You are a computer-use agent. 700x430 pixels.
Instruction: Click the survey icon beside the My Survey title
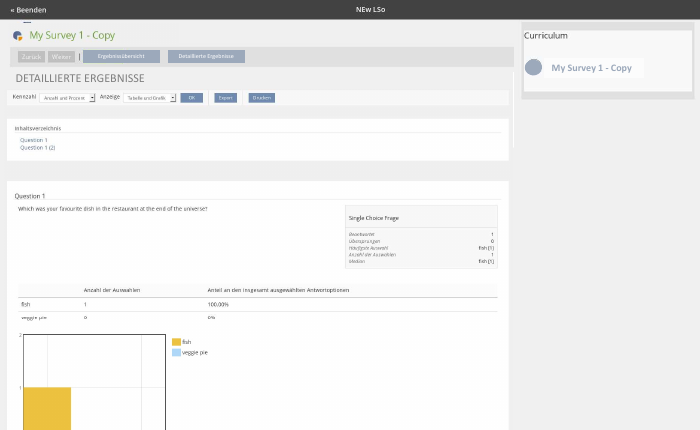pos(18,35)
